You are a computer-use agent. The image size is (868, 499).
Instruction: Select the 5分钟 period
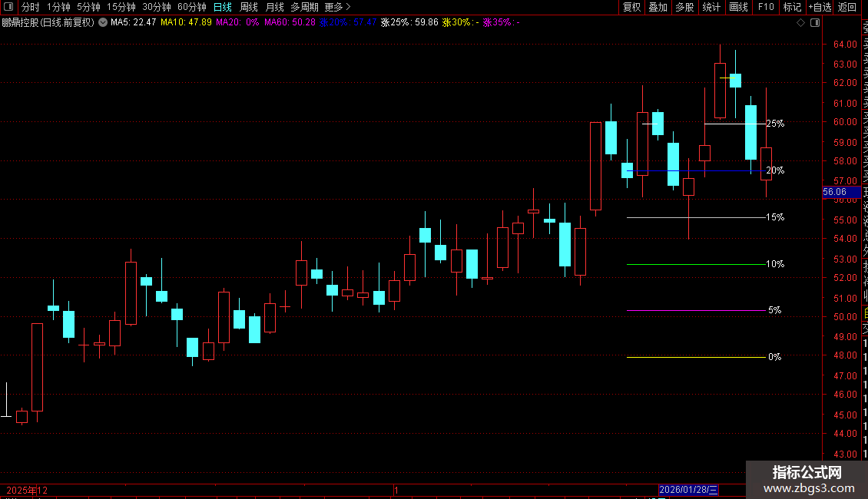click(88, 7)
